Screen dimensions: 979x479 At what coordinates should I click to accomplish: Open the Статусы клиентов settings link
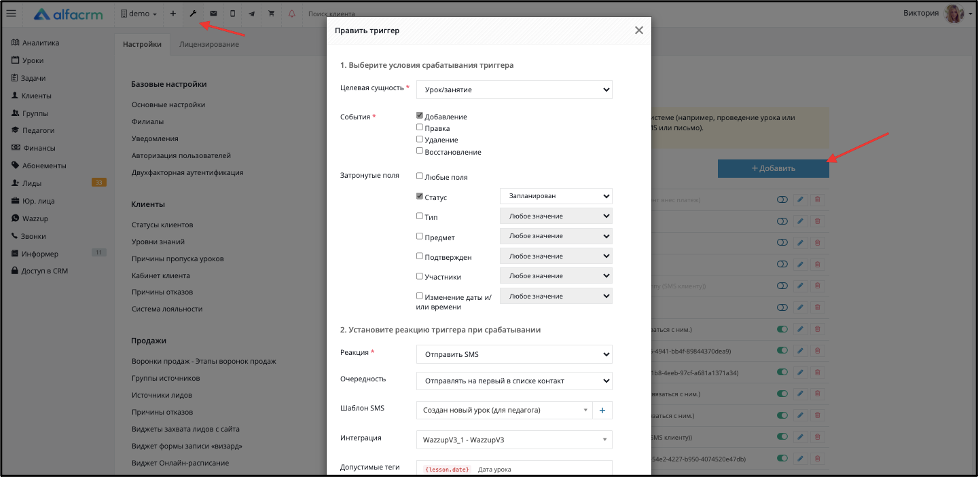point(162,225)
